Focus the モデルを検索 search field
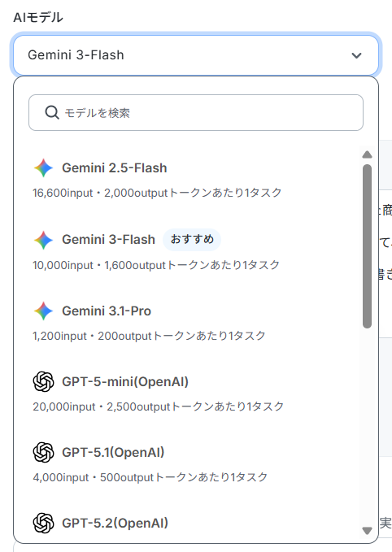The image size is (392, 552). 196,113
